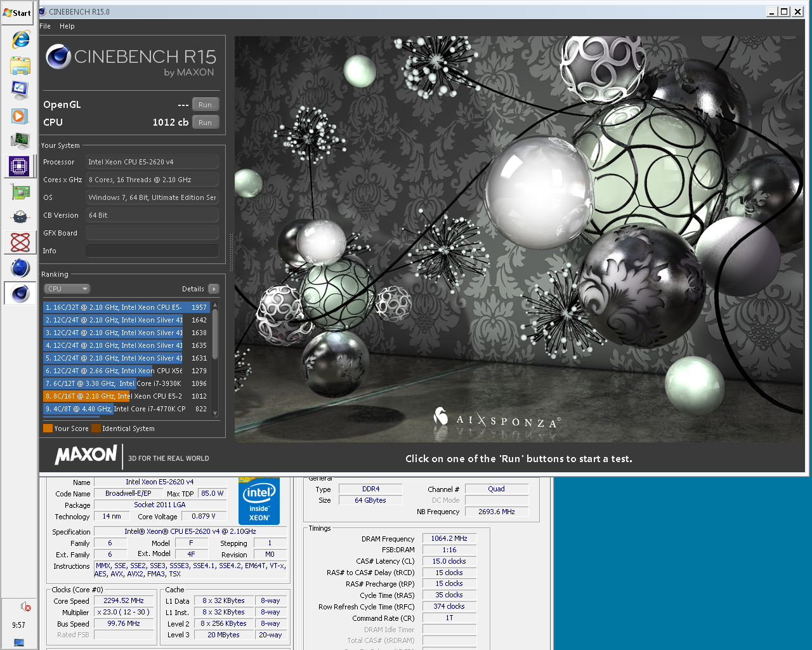Click the panel splitter grip beside the render
Viewport: 812px width, 650px height.
(x=231, y=253)
